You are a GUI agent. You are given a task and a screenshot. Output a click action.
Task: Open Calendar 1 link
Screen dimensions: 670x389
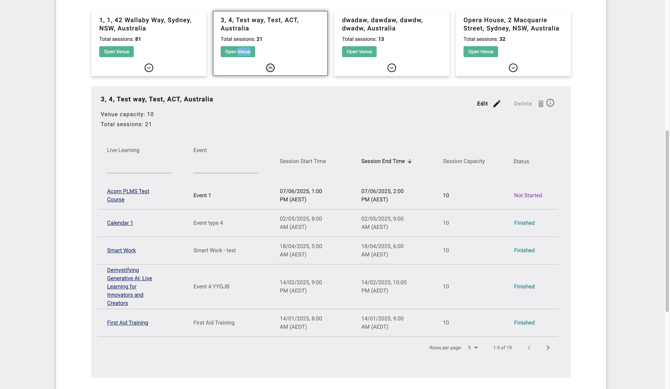point(120,223)
